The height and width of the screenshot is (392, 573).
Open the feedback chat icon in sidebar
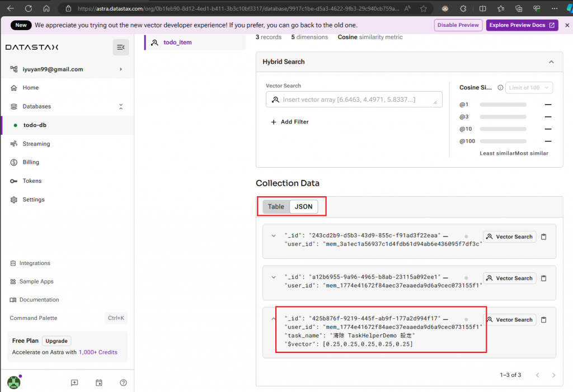[74, 382]
